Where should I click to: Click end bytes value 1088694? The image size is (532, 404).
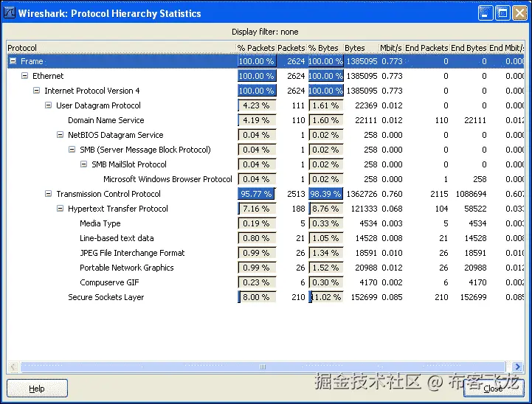pos(471,194)
